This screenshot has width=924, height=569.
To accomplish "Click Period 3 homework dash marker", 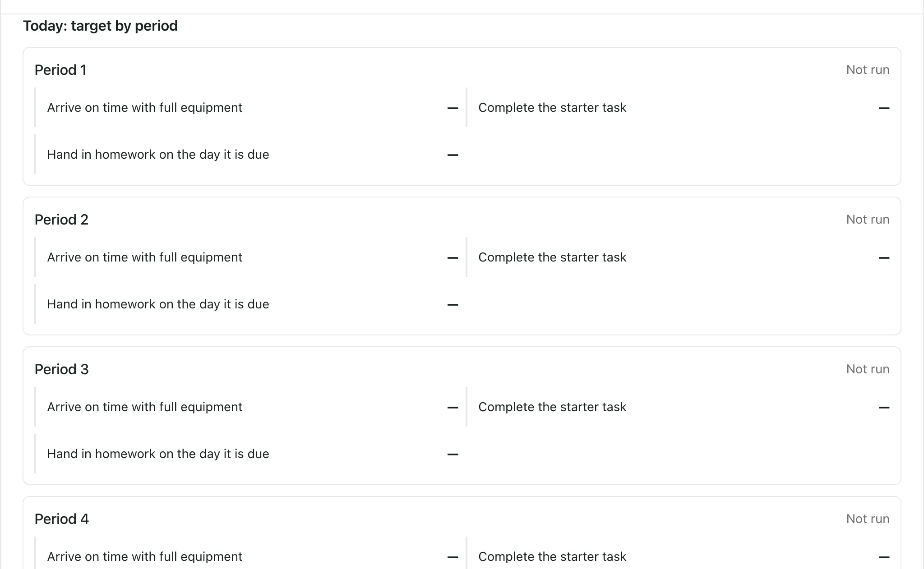I will click(453, 454).
